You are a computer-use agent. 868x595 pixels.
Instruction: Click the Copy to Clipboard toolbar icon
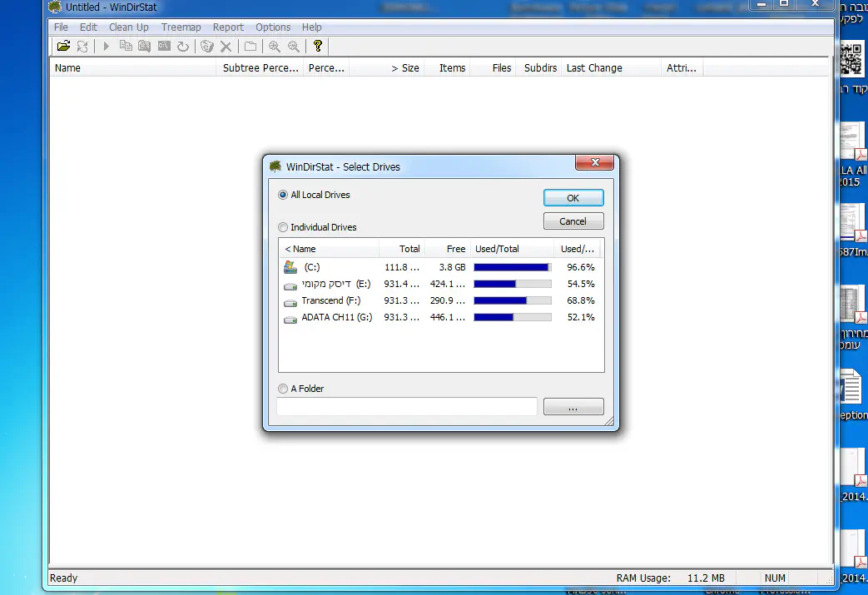(126, 47)
